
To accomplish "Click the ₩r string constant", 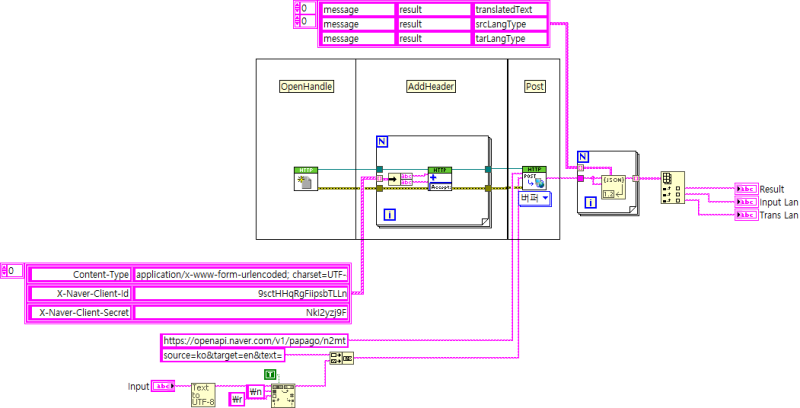I will pyautogui.click(x=237, y=399).
